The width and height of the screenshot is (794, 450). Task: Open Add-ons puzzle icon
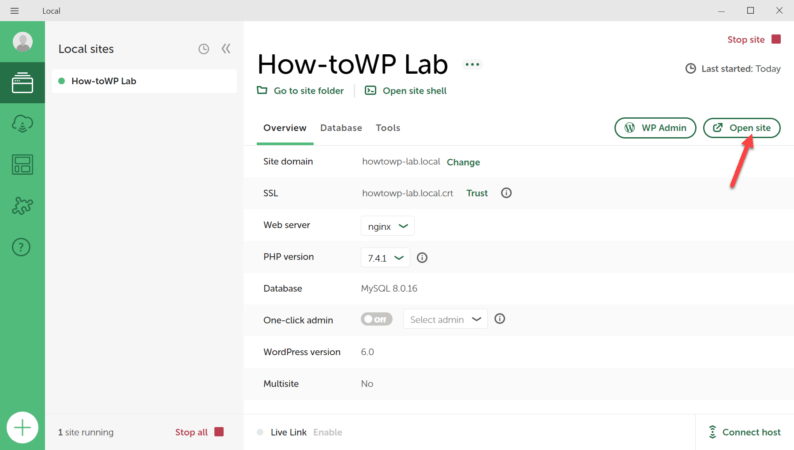(22, 206)
